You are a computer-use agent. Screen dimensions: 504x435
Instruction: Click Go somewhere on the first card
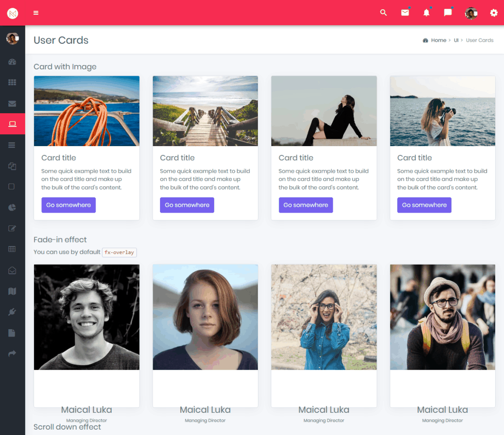68,205
